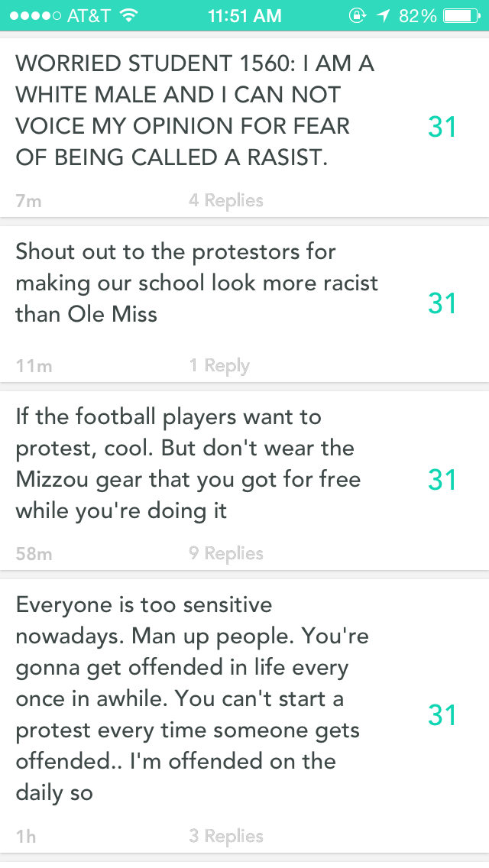Tap vote count on 'too sensitive' post

point(442,715)
